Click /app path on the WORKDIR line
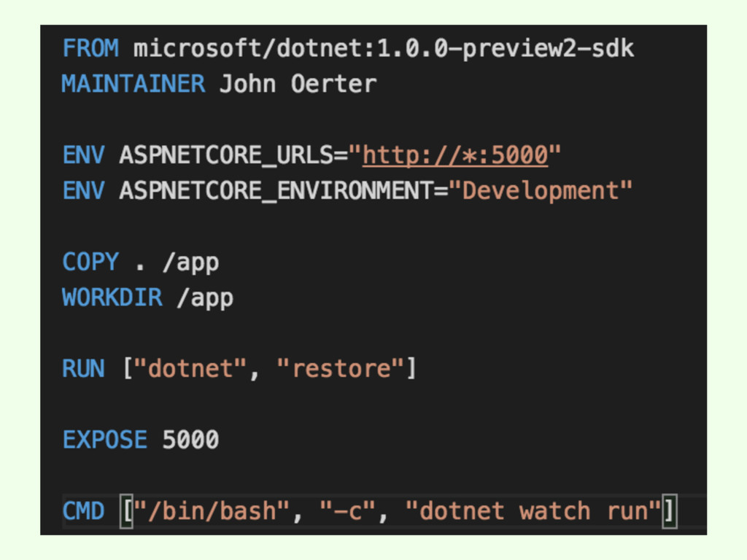This screenshot has height=560, width=747. coord(205,299)
